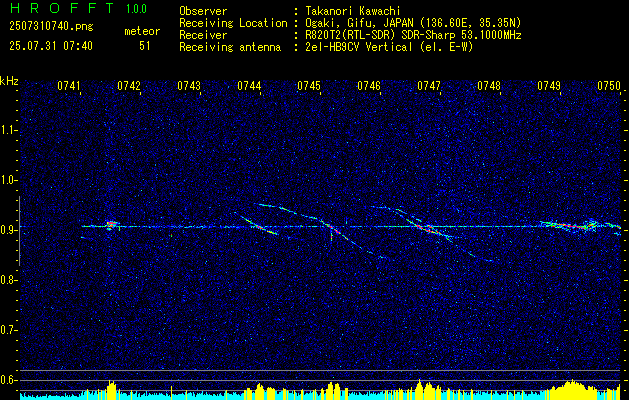Click the 0746 time marker
The width and height of the screenshot is (629, 400).
369,86
